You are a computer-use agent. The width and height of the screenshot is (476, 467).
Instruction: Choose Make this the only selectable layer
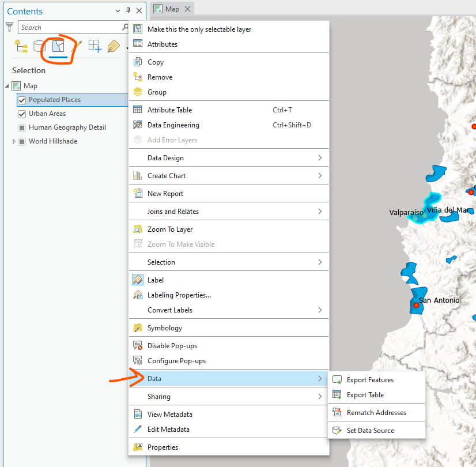(x=229, y=29)
